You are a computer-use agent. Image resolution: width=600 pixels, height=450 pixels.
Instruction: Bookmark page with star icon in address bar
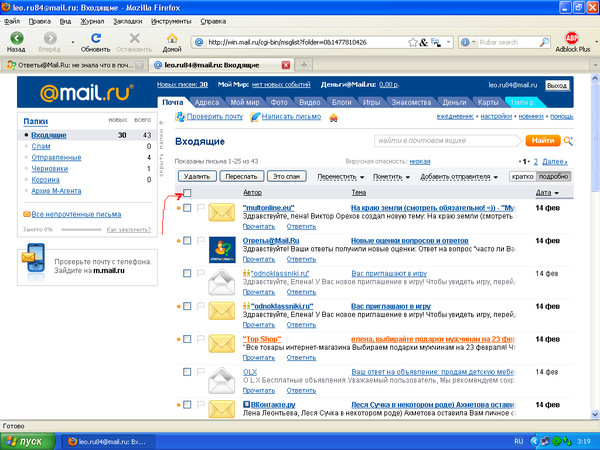412,42
